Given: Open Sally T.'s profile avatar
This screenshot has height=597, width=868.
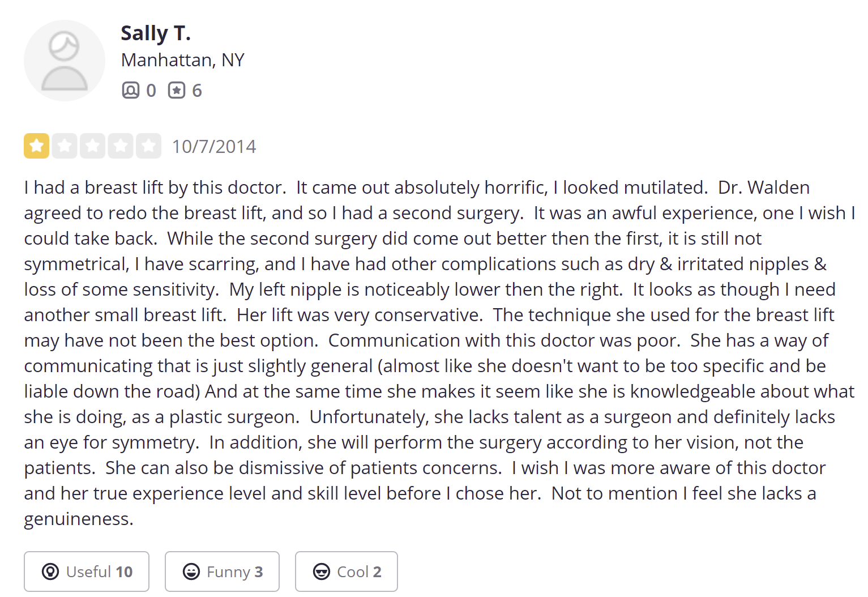Looking at the screenshot, I should (65, 61).
